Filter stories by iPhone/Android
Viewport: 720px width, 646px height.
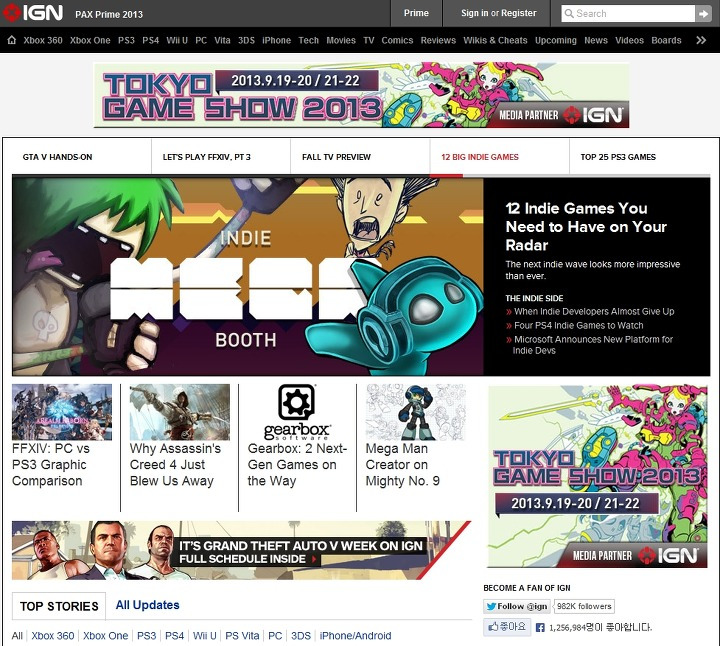coord(355,636)
